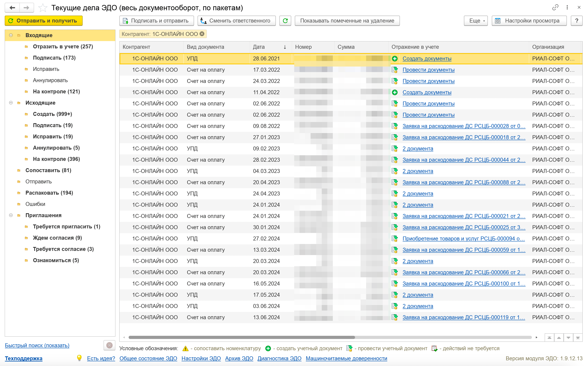Click the green refresh list button

pyautogui.click(x=285, y=21)
